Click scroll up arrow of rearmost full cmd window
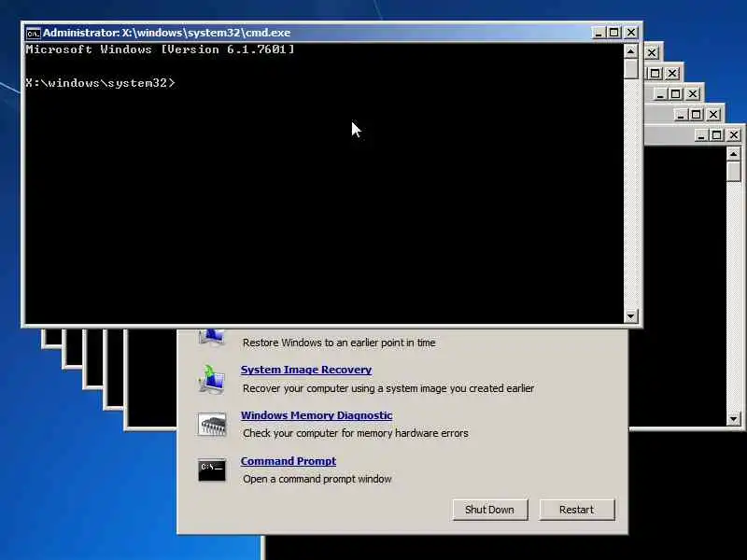Viewport: 747px width, 560px height. [x=734, y=154]
